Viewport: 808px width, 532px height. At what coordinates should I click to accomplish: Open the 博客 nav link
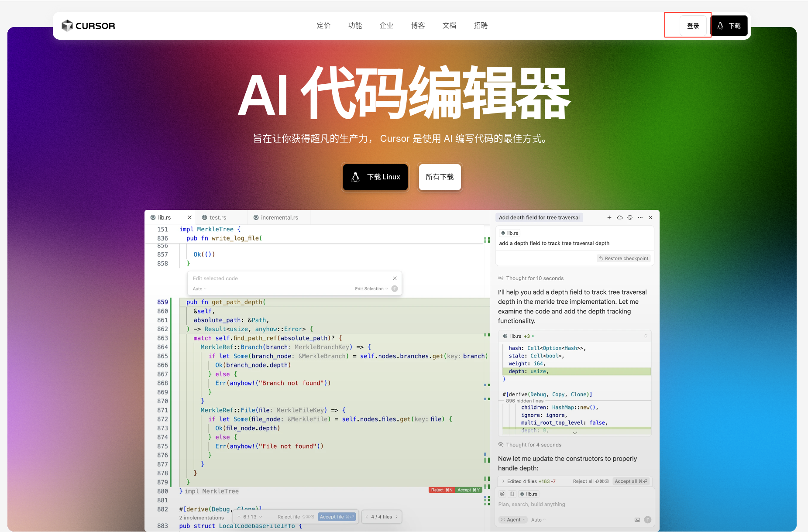point(418,26)
